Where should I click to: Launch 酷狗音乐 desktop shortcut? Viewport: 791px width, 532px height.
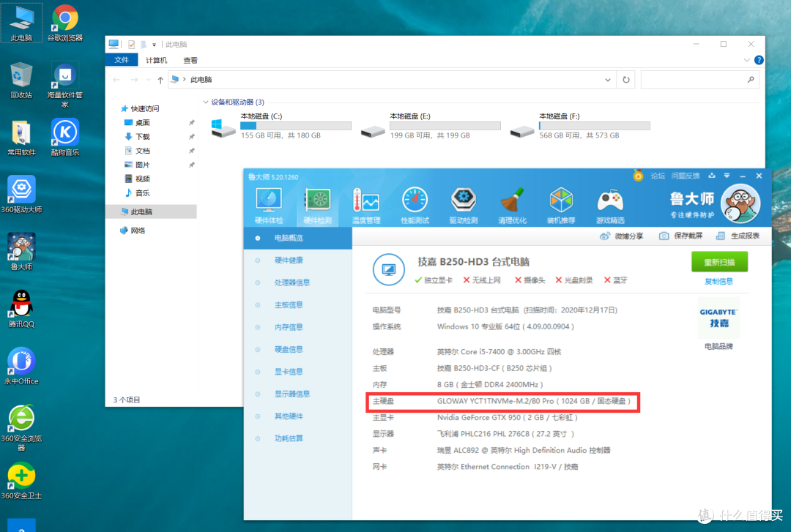click(65, 138)
